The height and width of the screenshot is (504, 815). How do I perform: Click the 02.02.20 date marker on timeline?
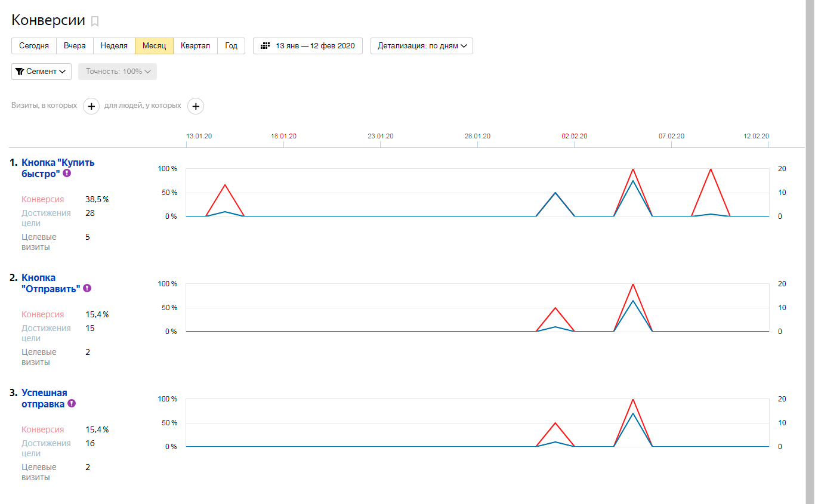pyautogui.click(x=574, y=136)
